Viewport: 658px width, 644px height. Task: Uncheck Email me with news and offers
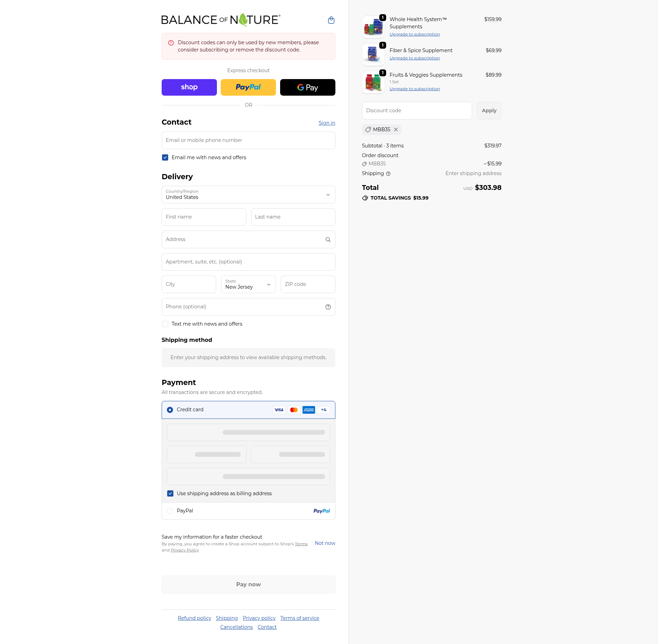165,157
